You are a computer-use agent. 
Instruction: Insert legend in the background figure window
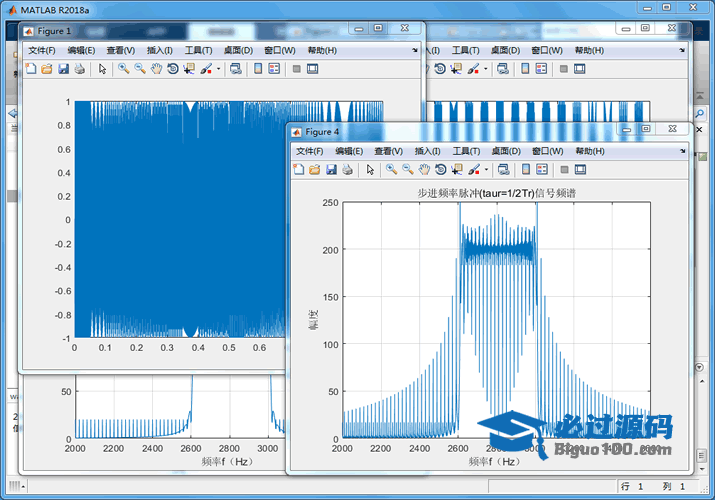pos(541,69)
